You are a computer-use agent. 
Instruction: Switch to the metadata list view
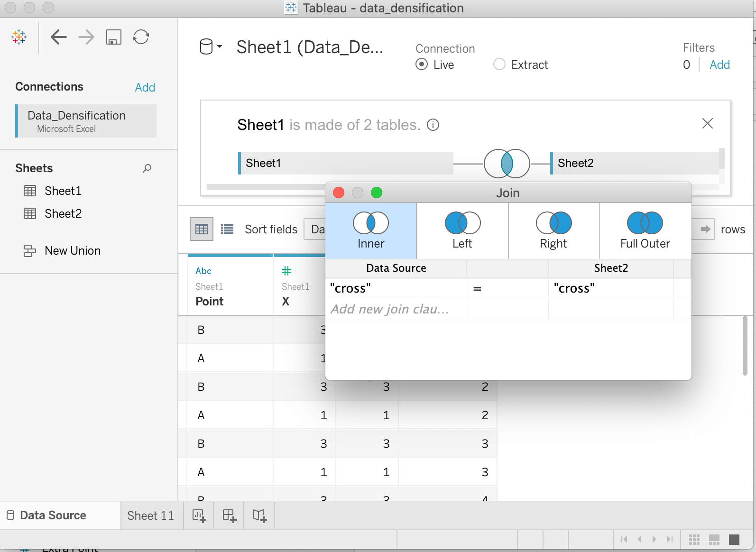point(227,230)
